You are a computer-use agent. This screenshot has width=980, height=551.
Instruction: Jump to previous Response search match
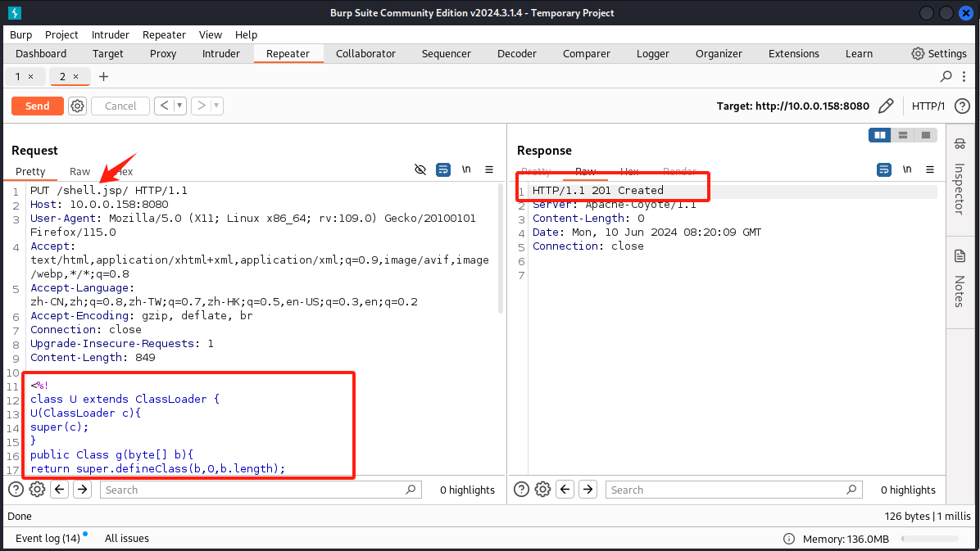[565, 489]
